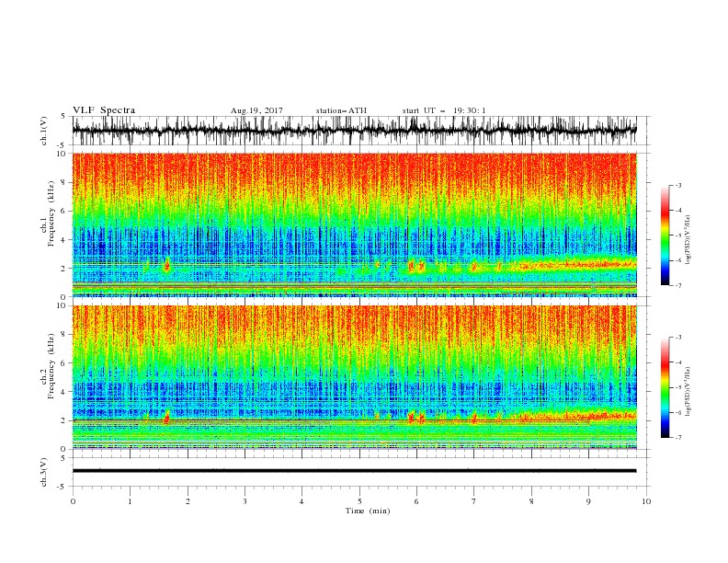The width and height of the screenshot is (728, 563).
Task: Click the "-7" label on the ch.1 color bar
Action: tap(678, 285)
